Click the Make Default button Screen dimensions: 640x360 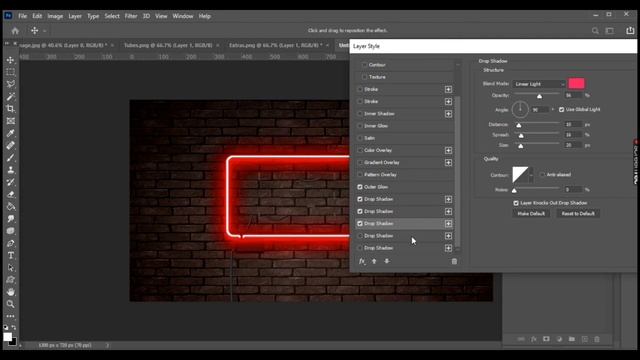click(531, 214)
